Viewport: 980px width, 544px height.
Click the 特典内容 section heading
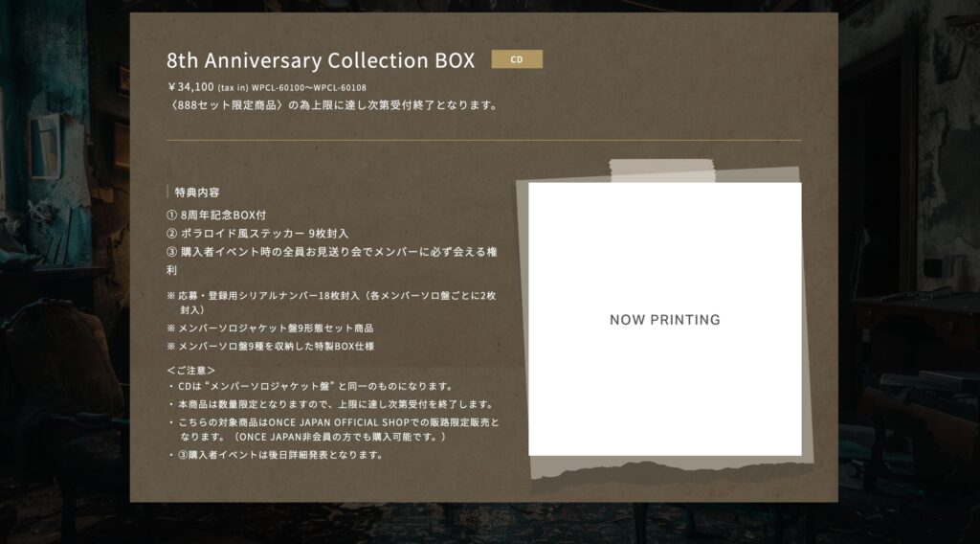[197, 192]
